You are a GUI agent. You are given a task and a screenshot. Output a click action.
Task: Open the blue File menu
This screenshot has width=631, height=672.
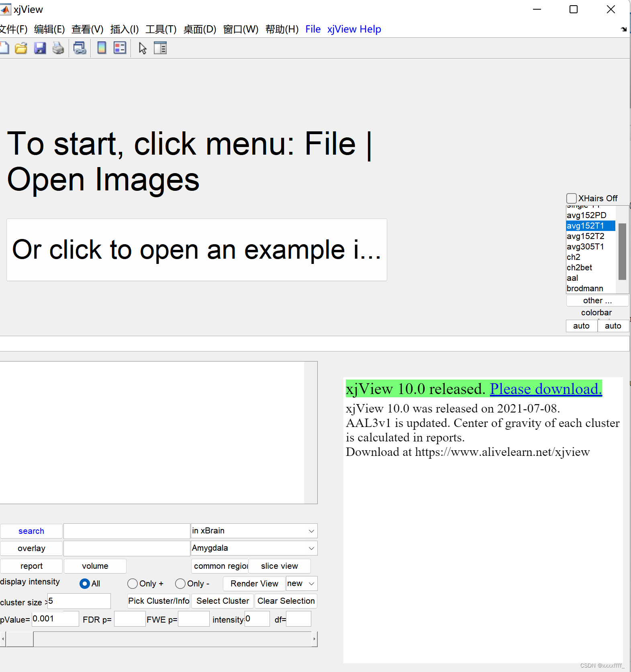point(313,29)
